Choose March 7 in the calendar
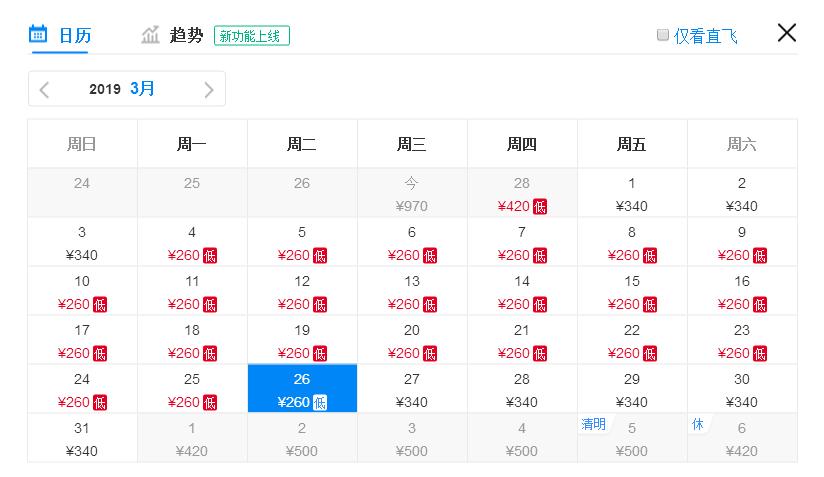Viewport: 824px width, 477px height. point(522,242)
